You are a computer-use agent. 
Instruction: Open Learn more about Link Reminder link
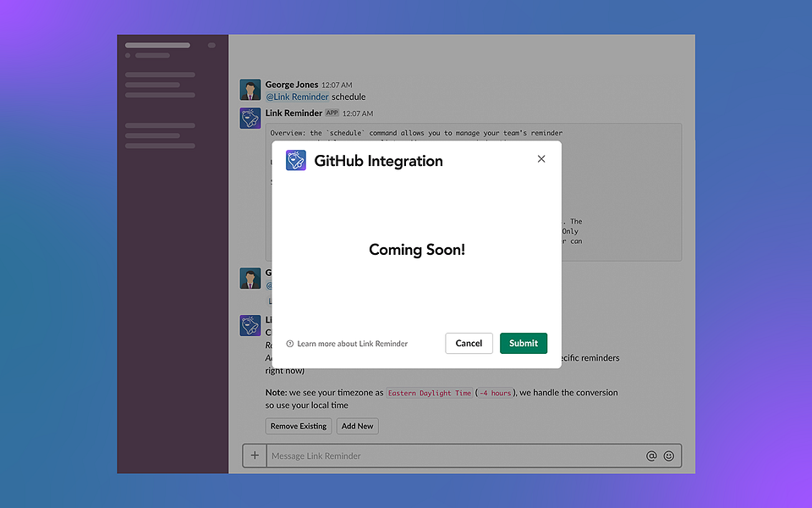(x=352, y=344)
